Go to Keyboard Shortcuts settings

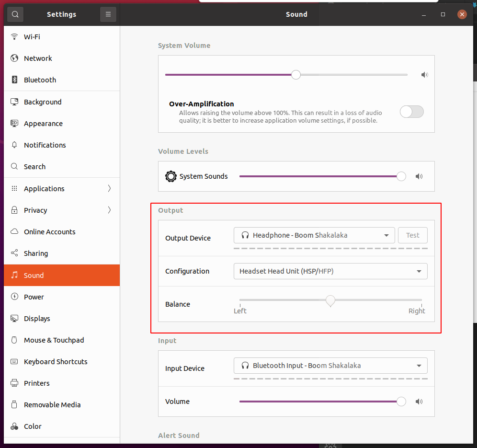click(56, 362)
